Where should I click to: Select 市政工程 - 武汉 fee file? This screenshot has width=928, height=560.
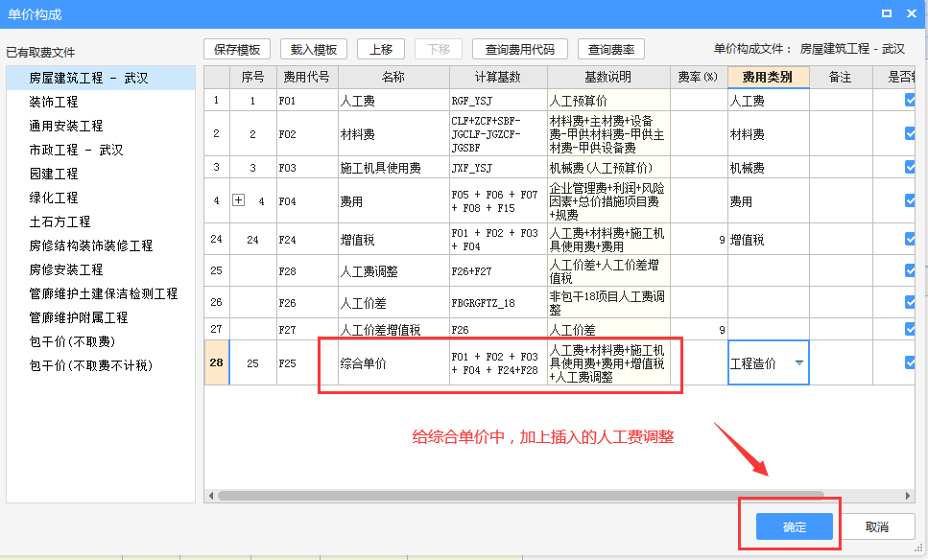(x=101, y=150)
